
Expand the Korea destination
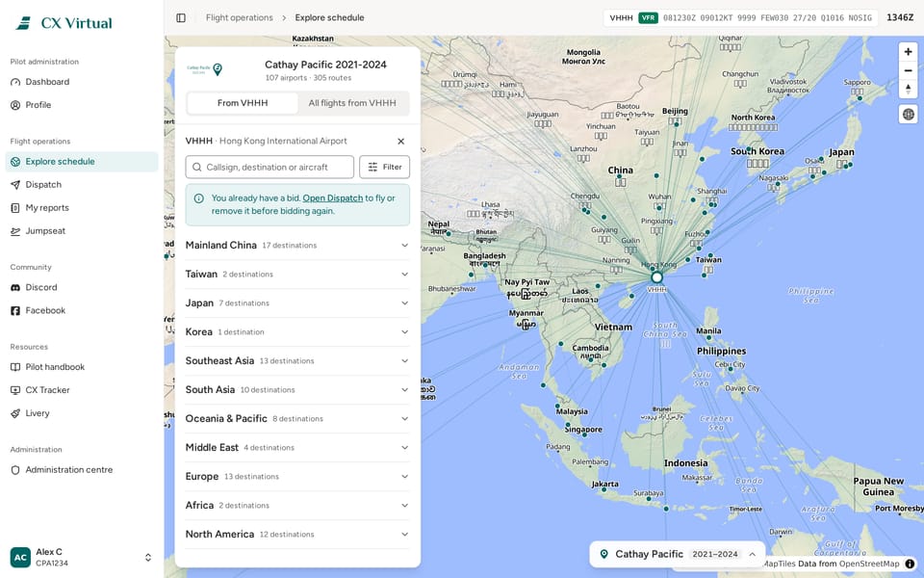(297, 332)
